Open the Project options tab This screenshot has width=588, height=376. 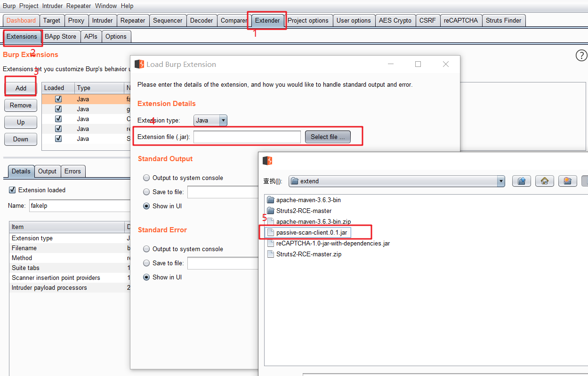308,20
